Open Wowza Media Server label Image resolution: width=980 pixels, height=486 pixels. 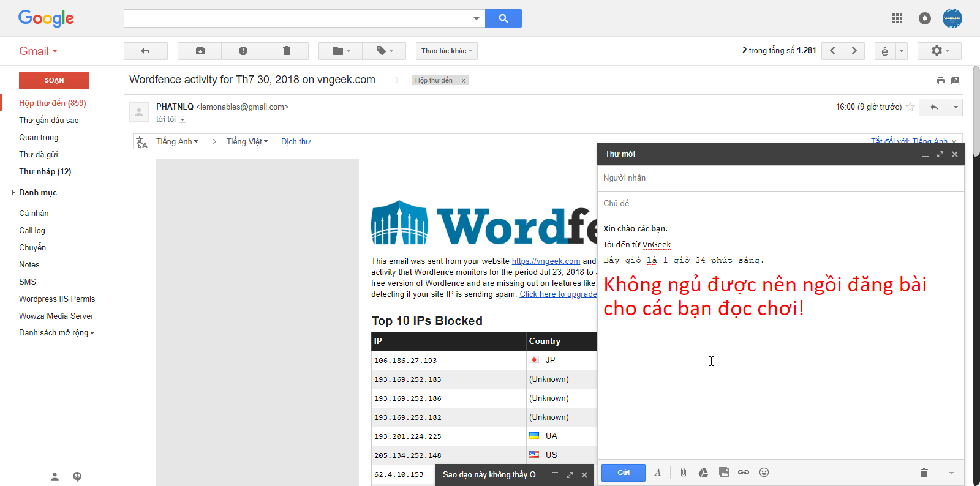pyautogui.click(x=61, y=316)
